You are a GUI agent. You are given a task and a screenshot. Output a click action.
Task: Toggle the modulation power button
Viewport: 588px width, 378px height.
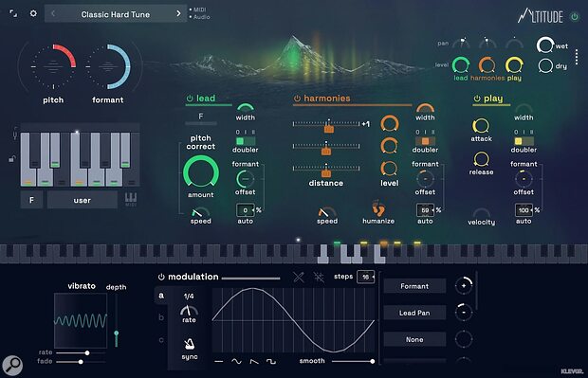(161, 277)
